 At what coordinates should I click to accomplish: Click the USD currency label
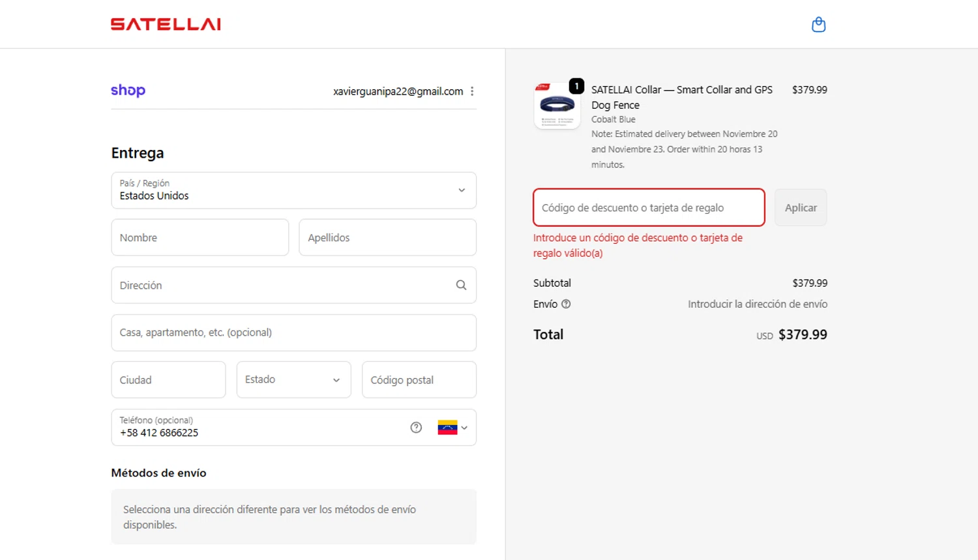coord(765,336)
